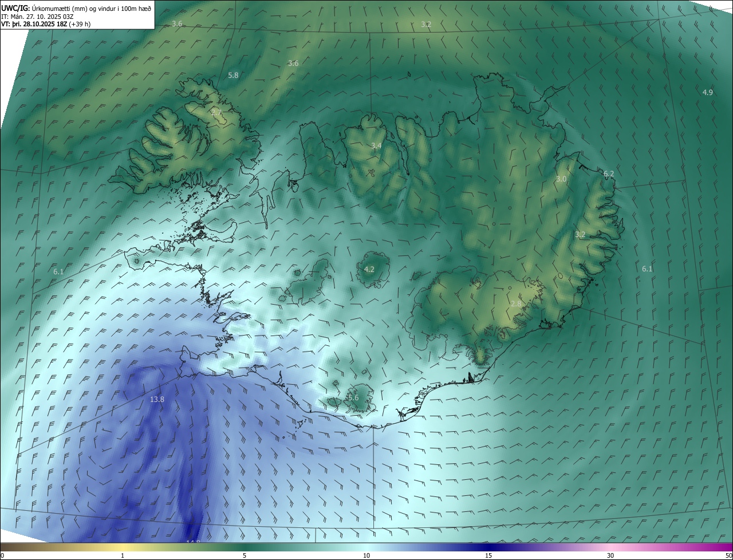733x560 pixels.
Task: Click the 10 tick label on the color scale
Action: [366, 555]
